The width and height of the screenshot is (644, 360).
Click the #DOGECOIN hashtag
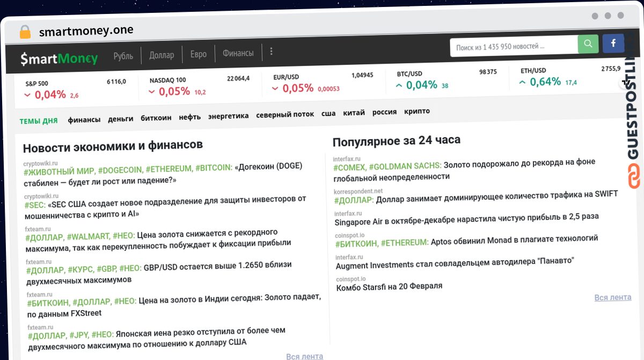120,170
